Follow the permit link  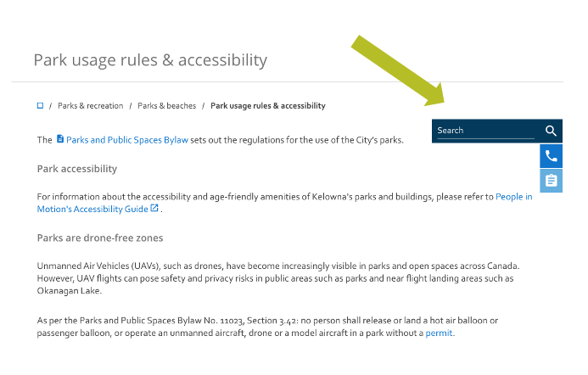tap(439, 333)
